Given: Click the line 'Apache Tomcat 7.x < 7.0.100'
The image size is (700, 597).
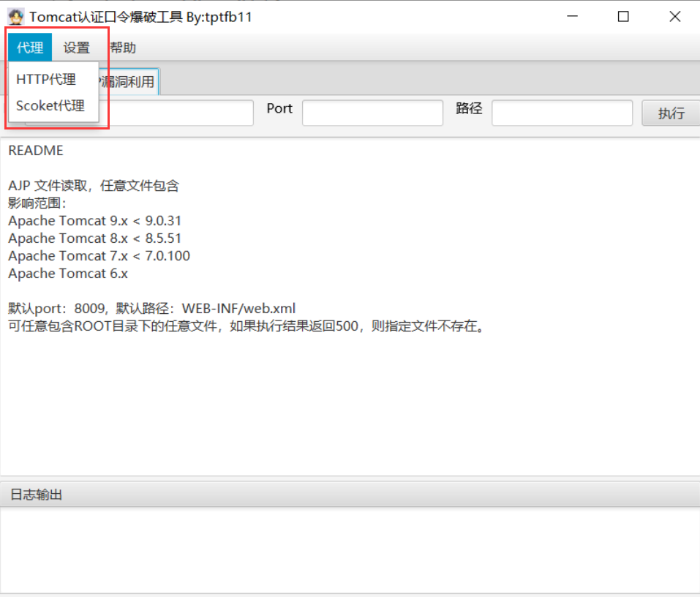Looking at the screenshot, I should 99,255.
